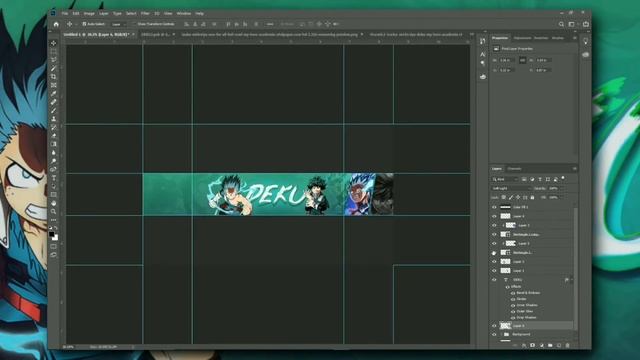Click the trash icon to delete layer
Viewport: 640px width, 360px height.
567,345
